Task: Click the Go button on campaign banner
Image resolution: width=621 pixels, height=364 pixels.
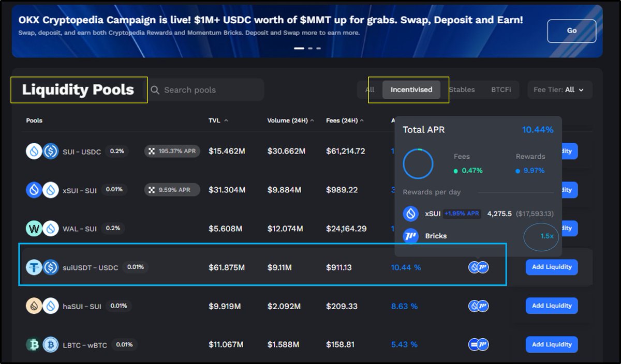Action: [571, 31]
